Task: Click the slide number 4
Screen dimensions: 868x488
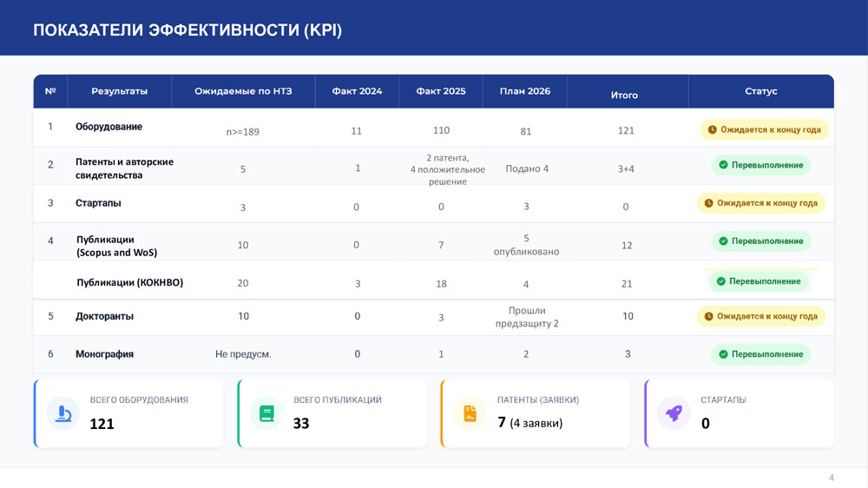Action: [x=831, y=478]
